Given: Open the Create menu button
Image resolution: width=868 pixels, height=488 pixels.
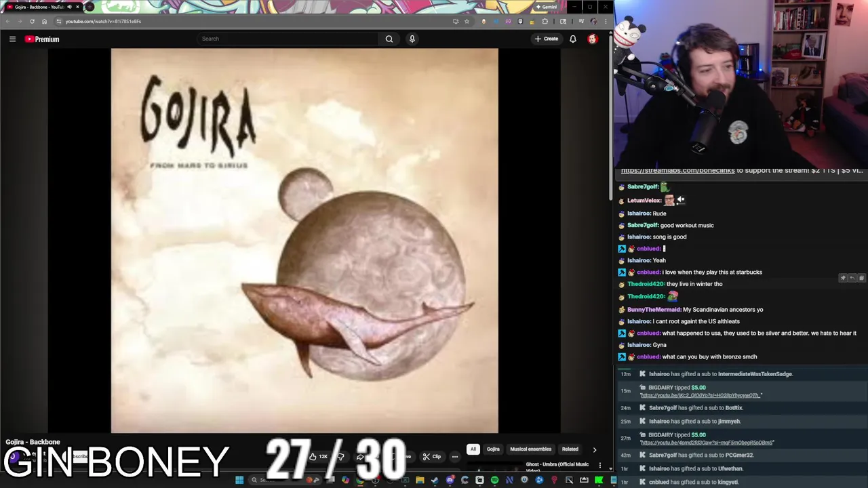Looking at the screenshot, I should click(547, 39).
